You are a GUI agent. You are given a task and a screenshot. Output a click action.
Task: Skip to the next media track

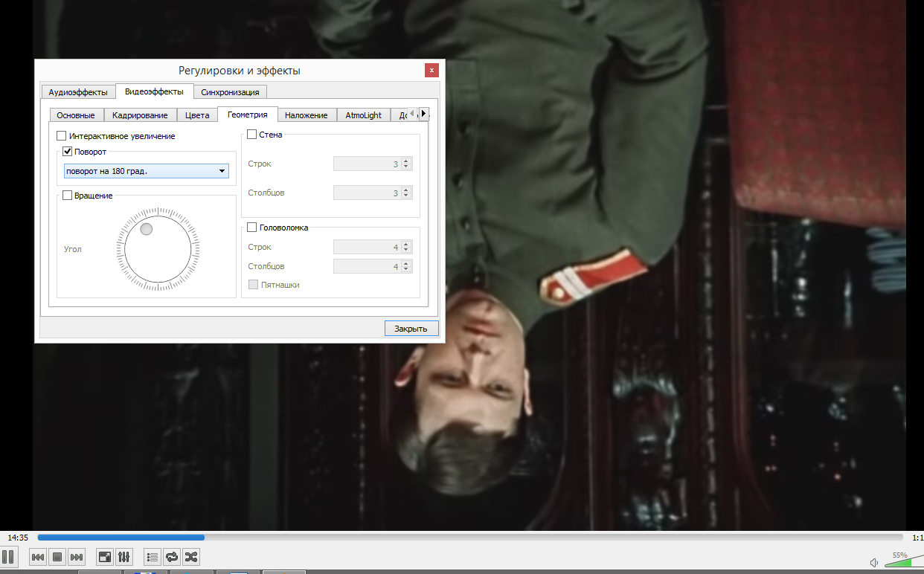[77, 557]
